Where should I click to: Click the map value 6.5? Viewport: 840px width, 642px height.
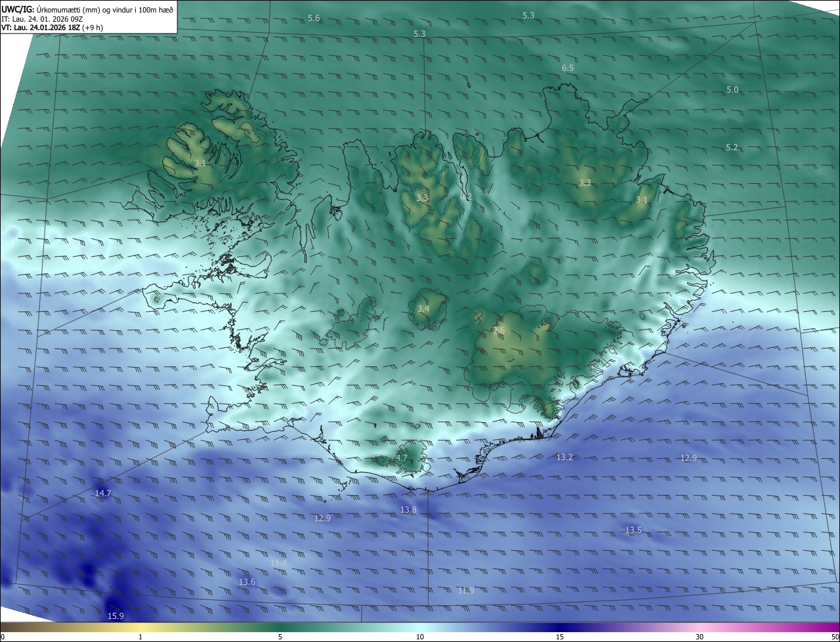click(x=568, y=68)
